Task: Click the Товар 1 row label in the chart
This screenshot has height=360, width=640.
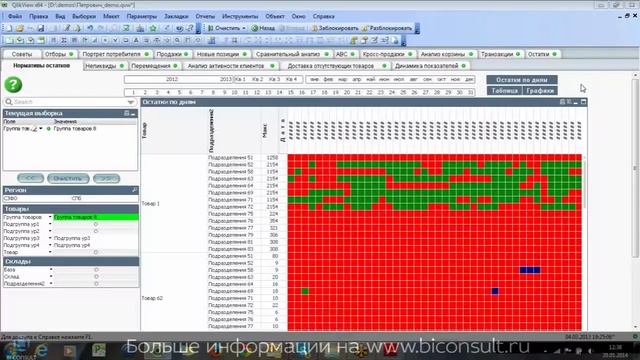Action: (151, 203)
